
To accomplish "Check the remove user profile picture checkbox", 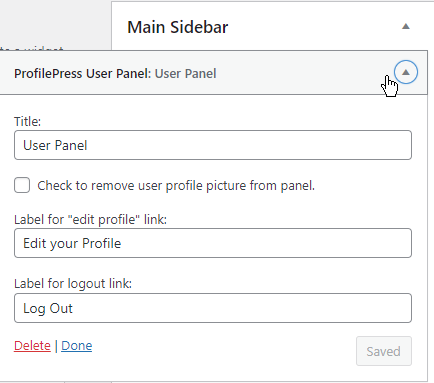I will [x=22, y=185].
